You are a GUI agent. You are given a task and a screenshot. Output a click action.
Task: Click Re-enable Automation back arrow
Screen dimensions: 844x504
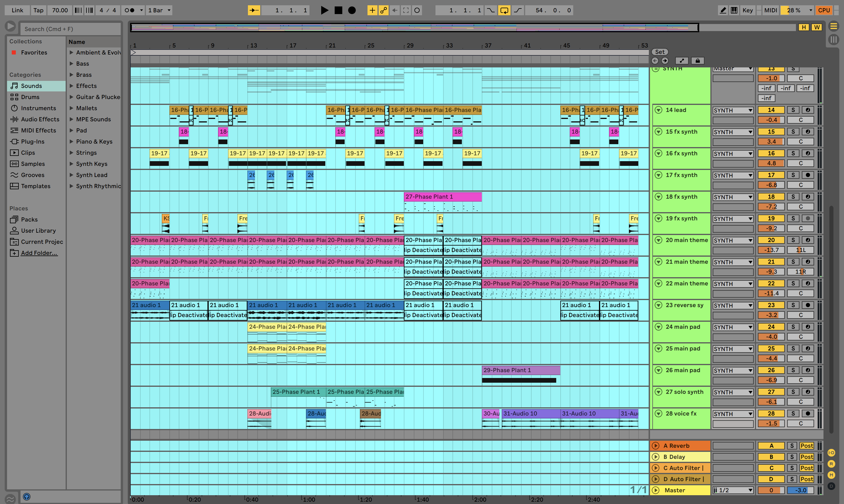pos(395,10)
